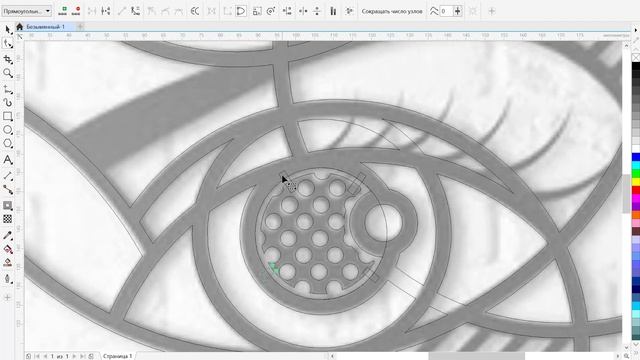This screenshot has width=640, height=360.
Task: Select the Drop Shadow tool
Action: point(8,205)
